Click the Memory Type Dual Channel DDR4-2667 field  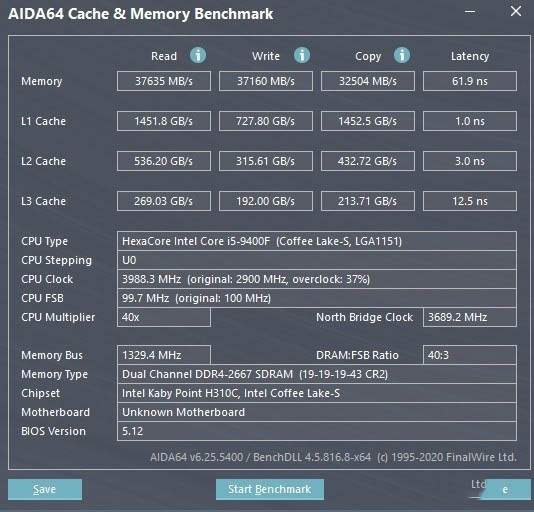pos(317,374)
